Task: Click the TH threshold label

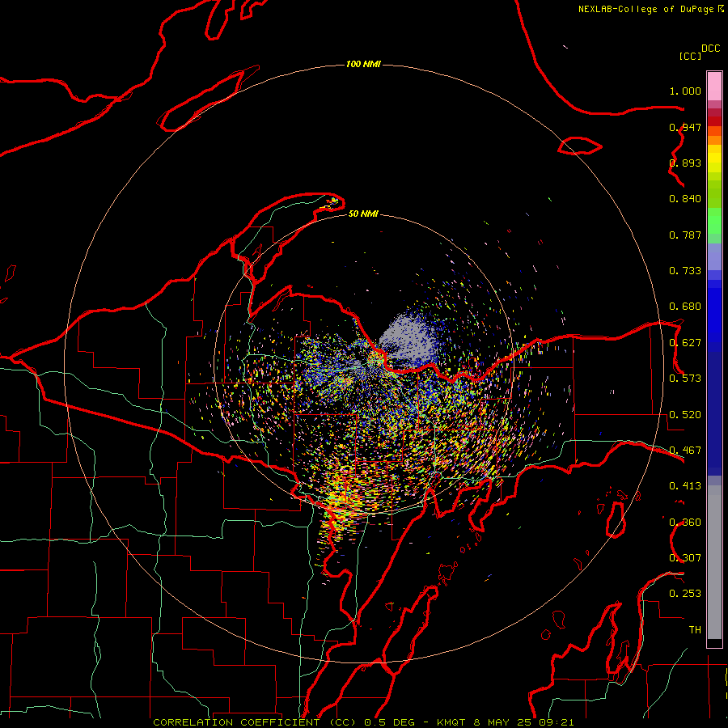Action: pos(695,630)
